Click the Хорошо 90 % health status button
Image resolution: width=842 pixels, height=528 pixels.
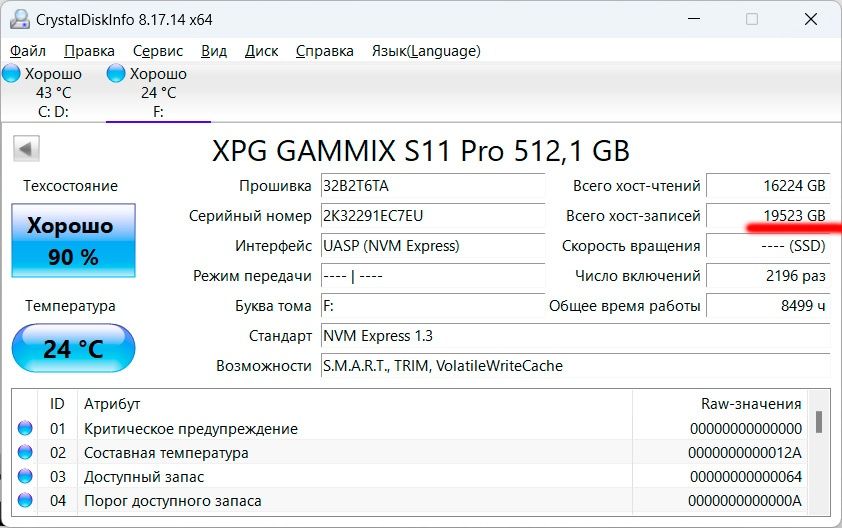point(73,240)
